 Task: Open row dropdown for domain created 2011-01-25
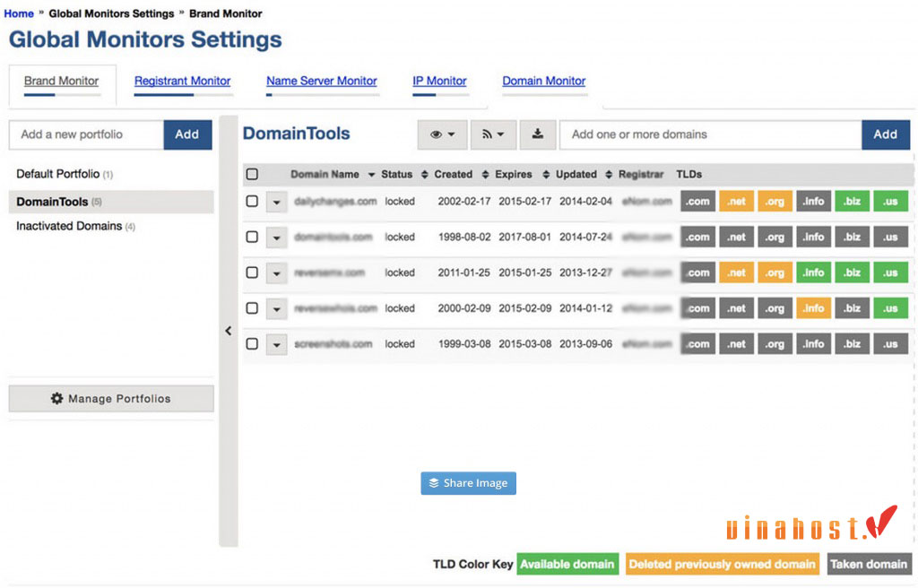coord(276,273)
